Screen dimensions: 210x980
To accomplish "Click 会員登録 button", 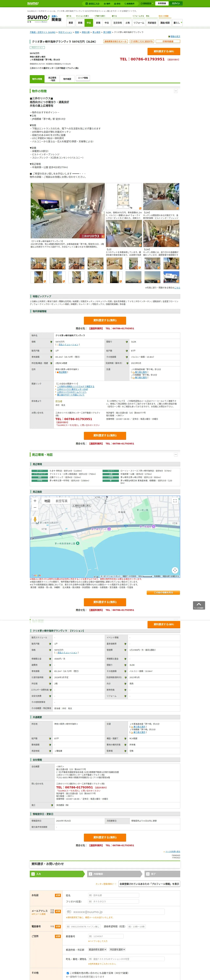I will [162, 3].
